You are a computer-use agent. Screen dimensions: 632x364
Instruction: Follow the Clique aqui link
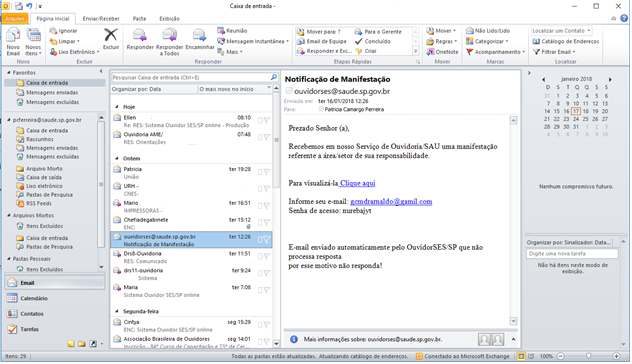[x=357, y=183]
